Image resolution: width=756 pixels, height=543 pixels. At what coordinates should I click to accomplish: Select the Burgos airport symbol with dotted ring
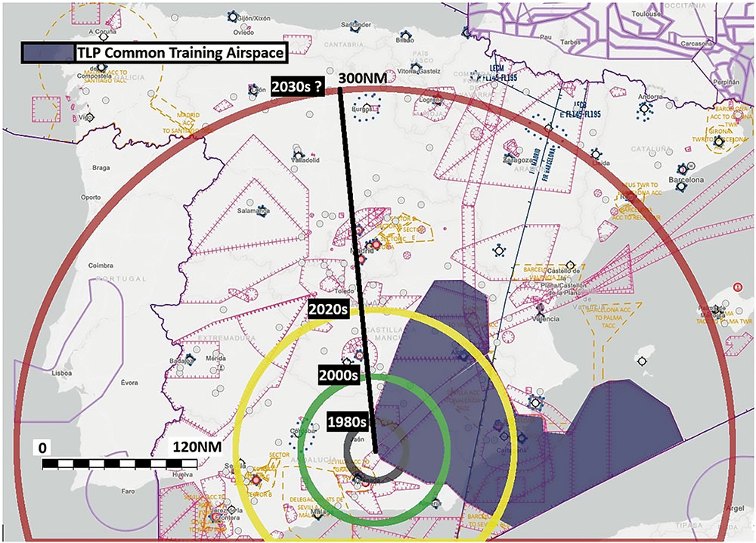point(367,106)
